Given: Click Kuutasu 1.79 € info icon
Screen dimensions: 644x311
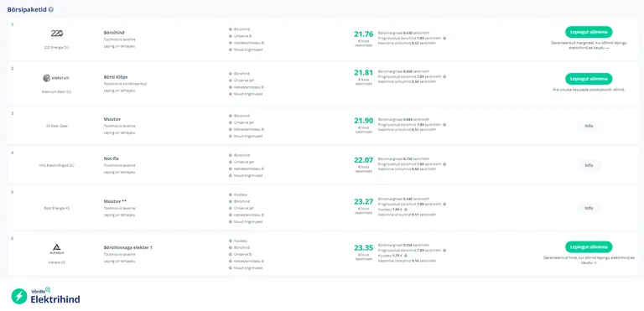Looking at the screenshot, I should point(406,256).
